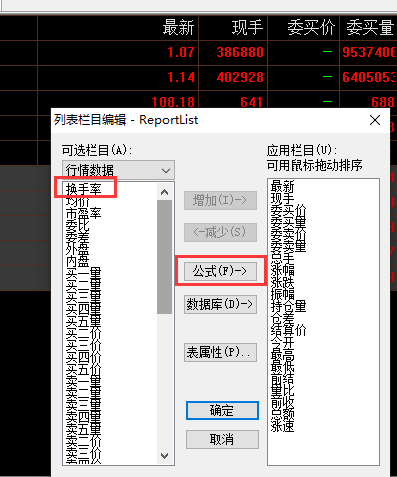Select 现手 in the applied columns list

point(283,199)
